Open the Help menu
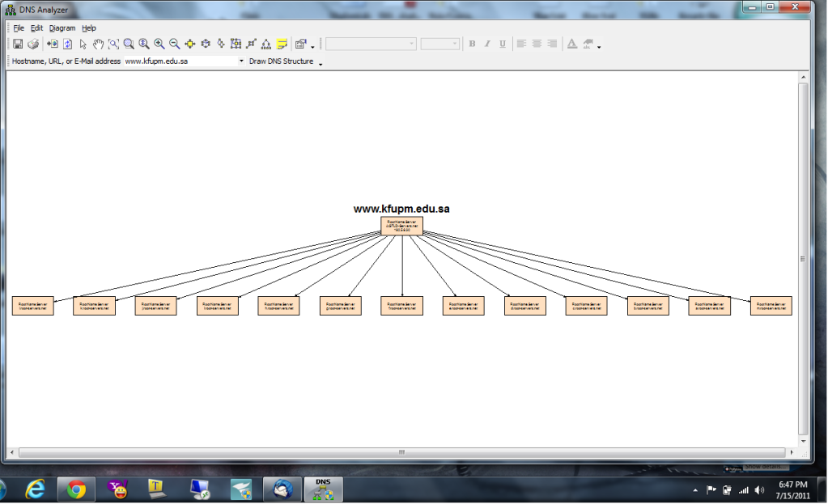Viewport: 828px width, 504px height. [89, 28]
